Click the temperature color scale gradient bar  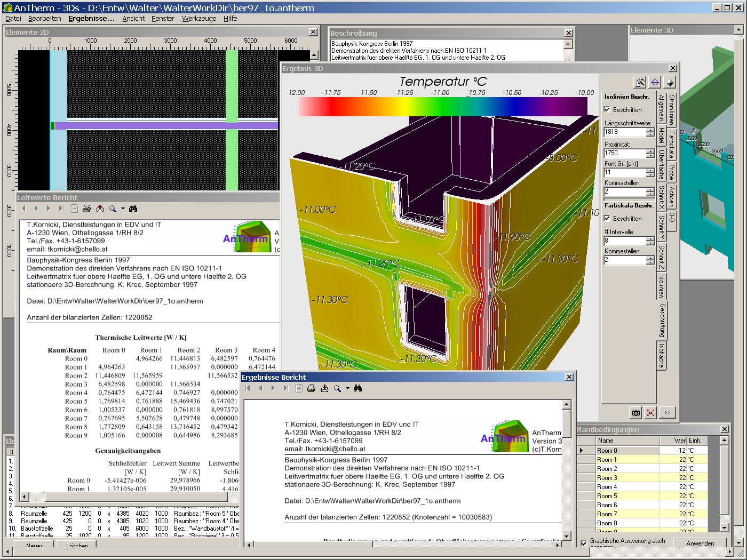coord(443,106)
